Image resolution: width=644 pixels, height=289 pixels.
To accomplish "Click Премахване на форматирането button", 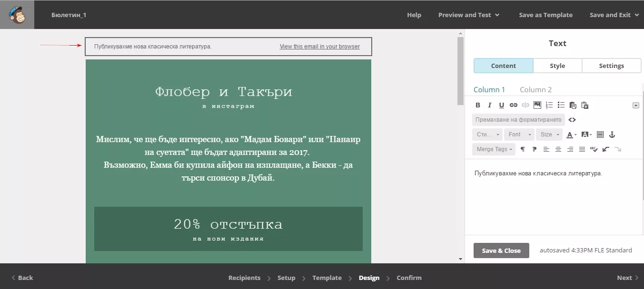I will pyautogui.click(x=518, y=120).
